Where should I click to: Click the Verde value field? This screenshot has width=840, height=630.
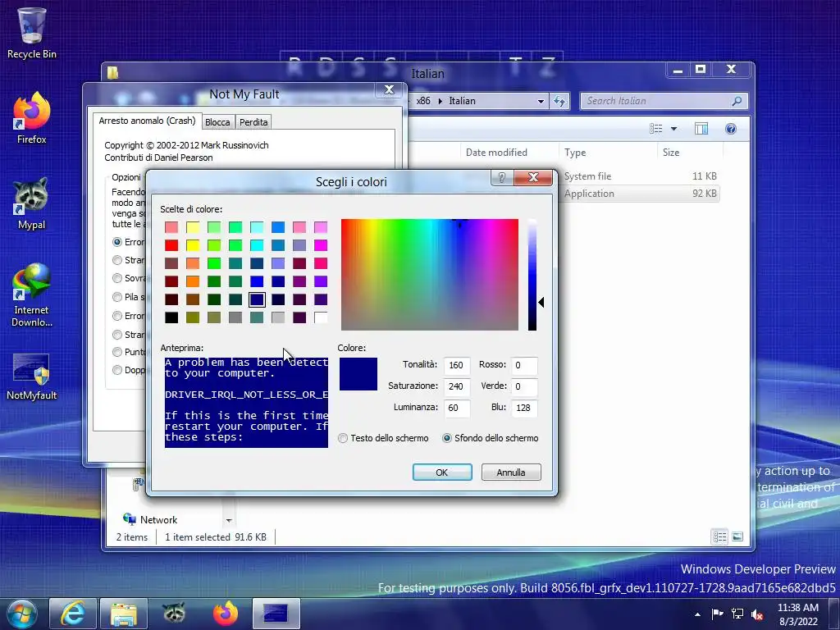pyautogui.click(x=524, y=387)
